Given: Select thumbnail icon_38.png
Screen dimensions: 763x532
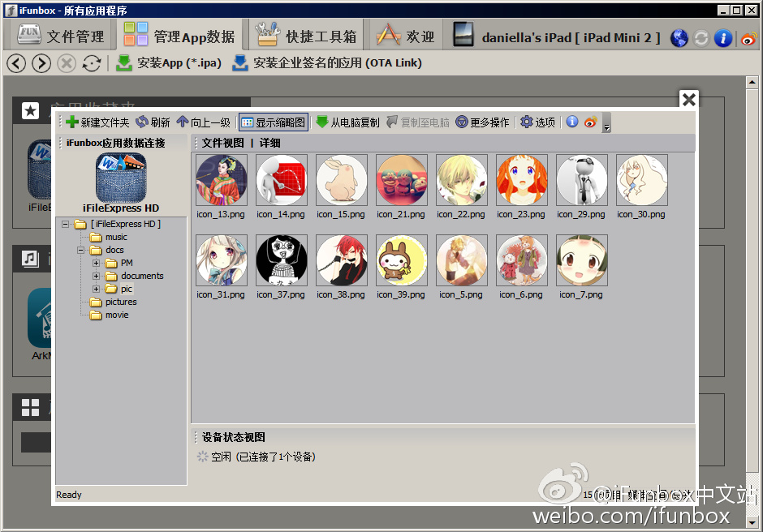Looking at the screenshot, I should [x=342, y=260].
